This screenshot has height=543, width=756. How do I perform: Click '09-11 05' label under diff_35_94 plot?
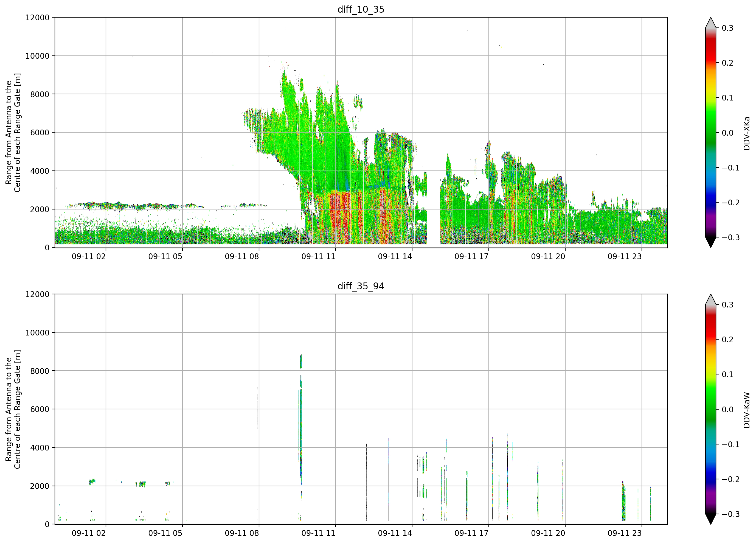point(165,533)
